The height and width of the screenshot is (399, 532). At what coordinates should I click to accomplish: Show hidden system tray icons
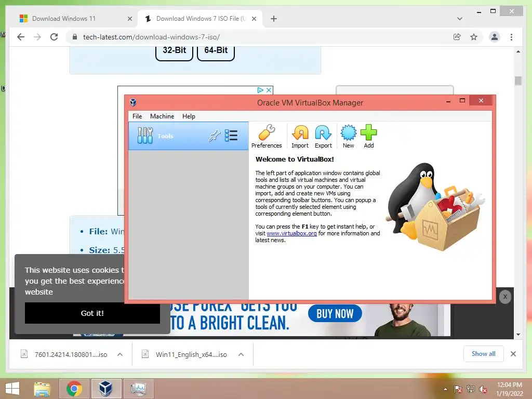point(445,389)
